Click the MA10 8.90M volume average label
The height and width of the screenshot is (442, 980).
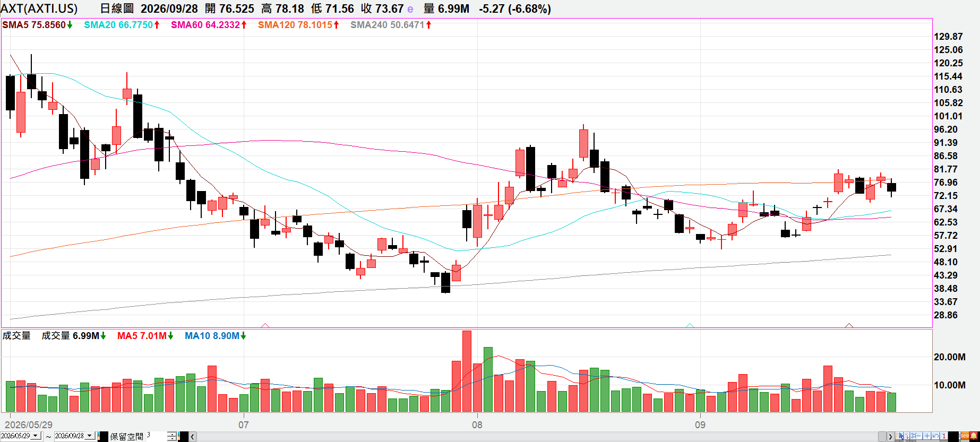[x=216, y=336]
